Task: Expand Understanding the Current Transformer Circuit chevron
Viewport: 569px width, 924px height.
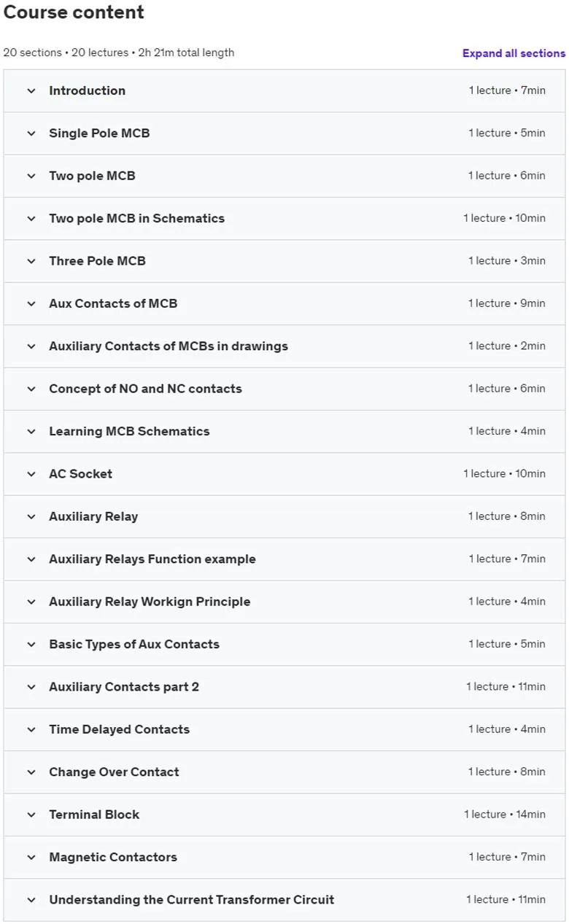Action: point(31,900)
